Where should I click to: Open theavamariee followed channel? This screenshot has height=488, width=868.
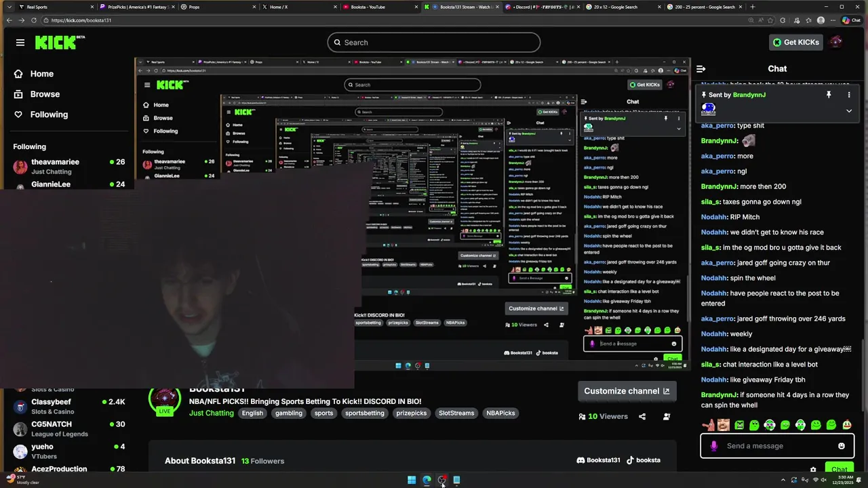(68, 167)
